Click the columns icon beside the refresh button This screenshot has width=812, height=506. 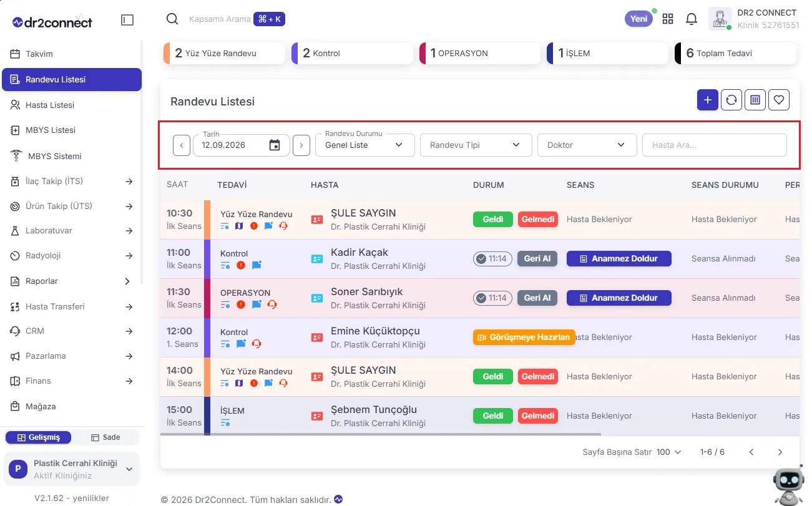[x=755, y=100]
